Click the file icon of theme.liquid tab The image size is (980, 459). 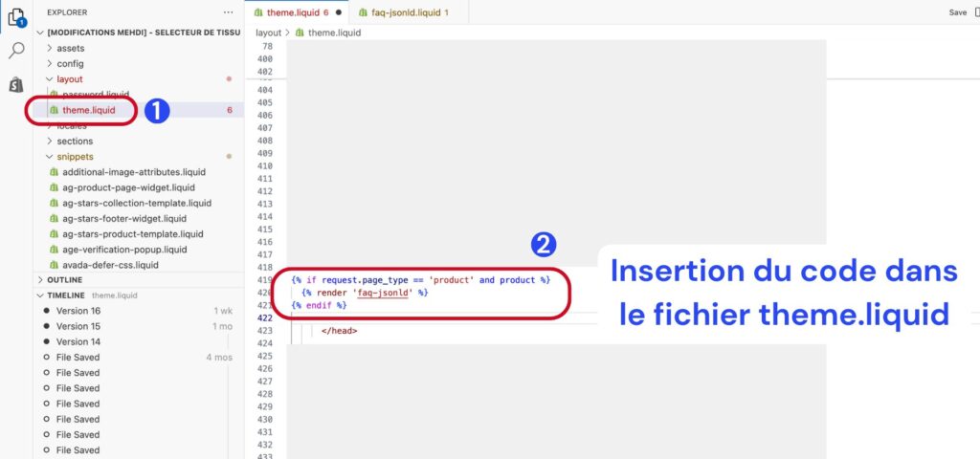pyautogui.click(x=258, y=12)
